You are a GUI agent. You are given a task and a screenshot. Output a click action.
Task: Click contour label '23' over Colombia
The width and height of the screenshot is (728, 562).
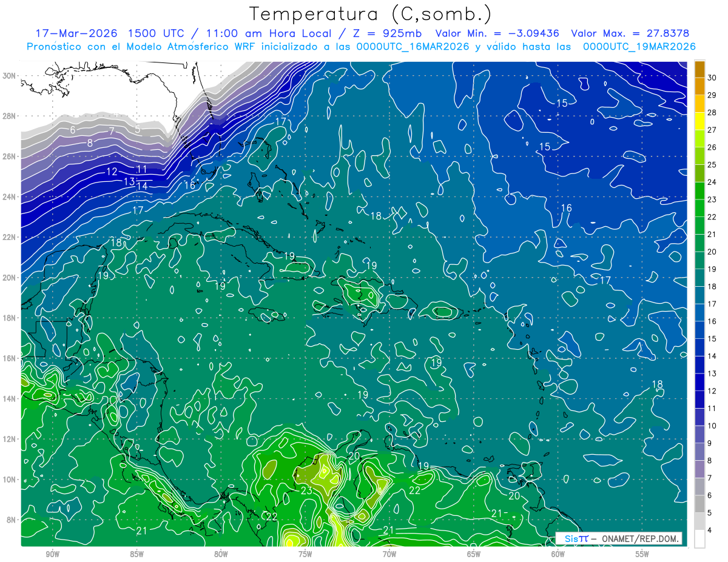point(306,490)
